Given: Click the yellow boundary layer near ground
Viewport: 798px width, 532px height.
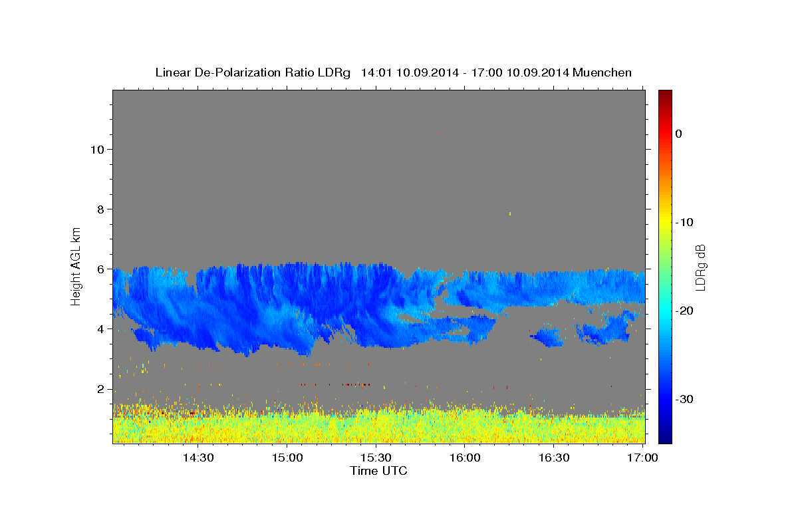Looking at the screenshot, I should coord(378,427).
